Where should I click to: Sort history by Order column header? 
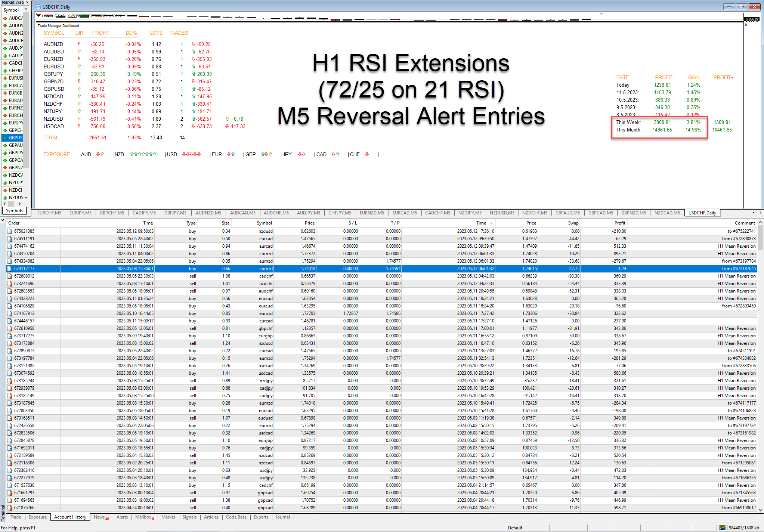pos(34,223)
